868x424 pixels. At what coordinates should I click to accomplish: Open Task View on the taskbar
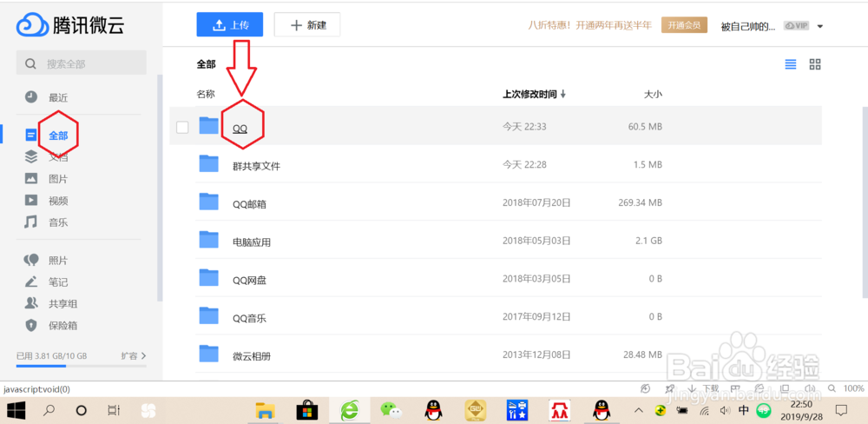[113, 411]
